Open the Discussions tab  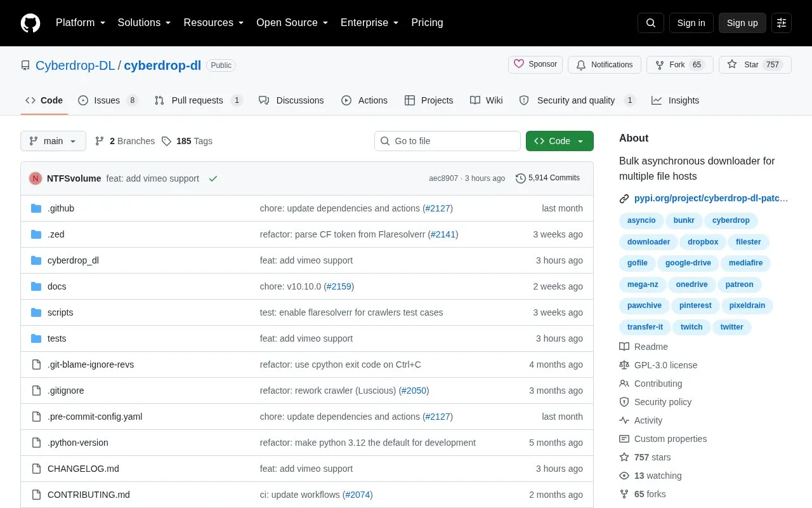(x=291, y=100)
